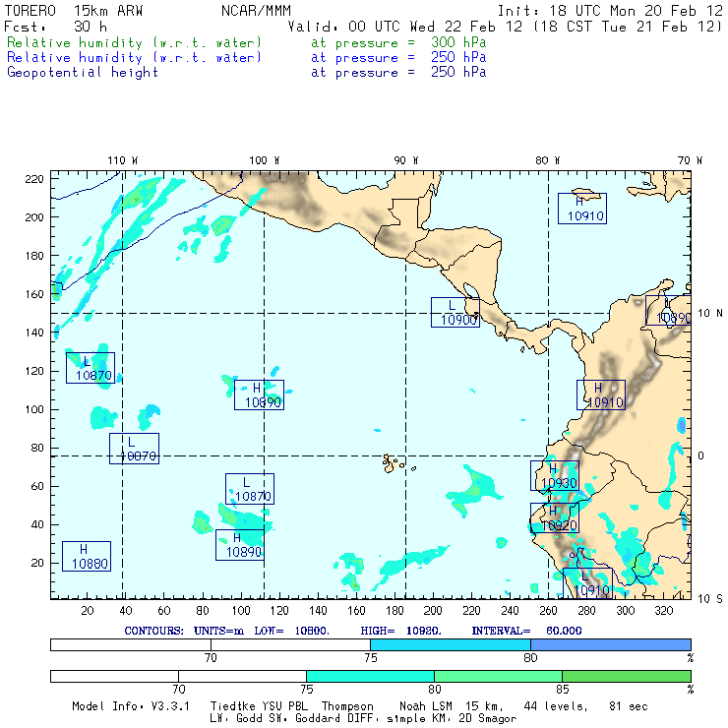Click the '320' x-axis tick label
Viewport: 728px width, 728px height.
coord(663,611)
